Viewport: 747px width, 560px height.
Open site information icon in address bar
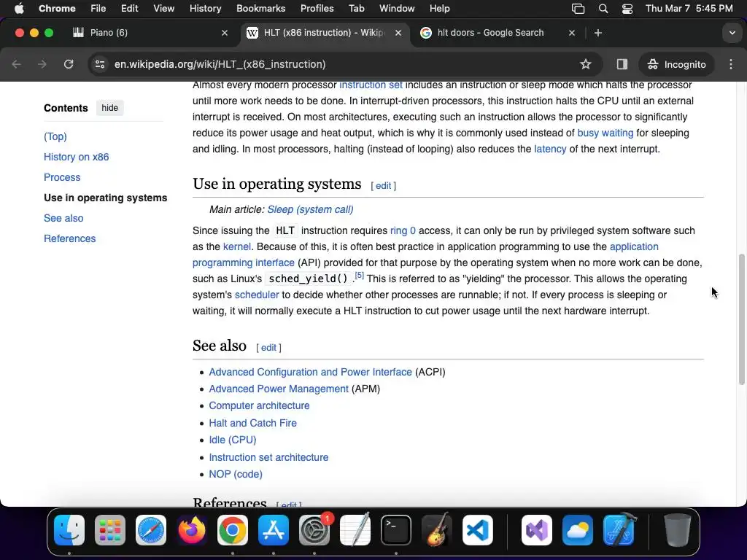tap(99, 64)
